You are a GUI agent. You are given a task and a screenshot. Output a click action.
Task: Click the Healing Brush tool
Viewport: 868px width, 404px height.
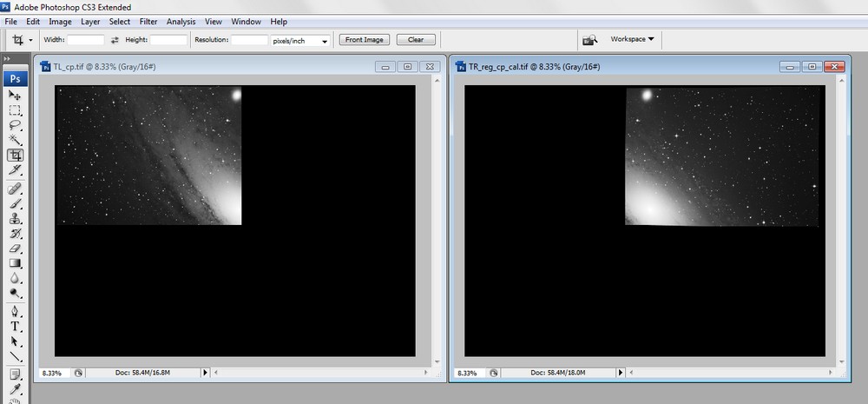(15, 188)
